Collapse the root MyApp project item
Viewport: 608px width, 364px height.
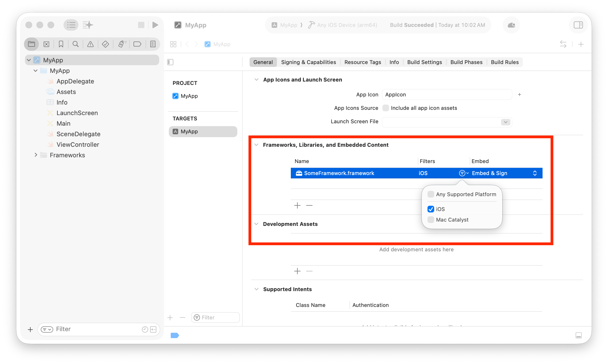pos(29,60)
